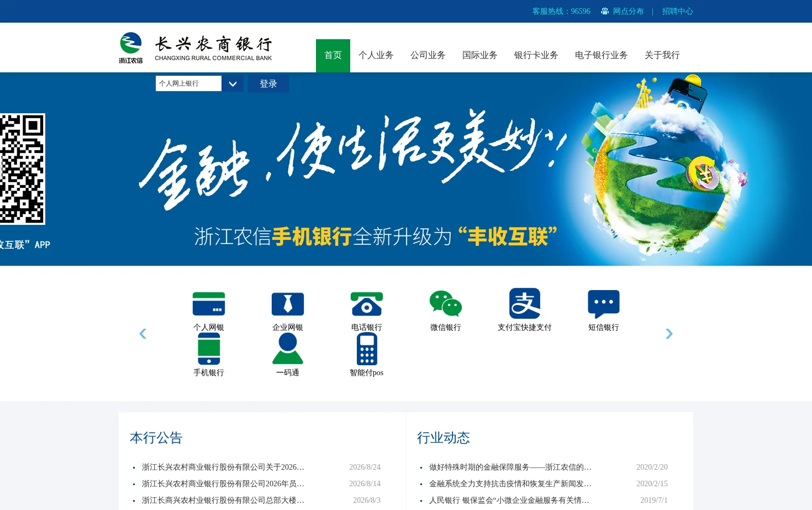The image size is (812, 510).
Task: Click the 浙江农信 bank logo
Action: click(x=131, y=48)
